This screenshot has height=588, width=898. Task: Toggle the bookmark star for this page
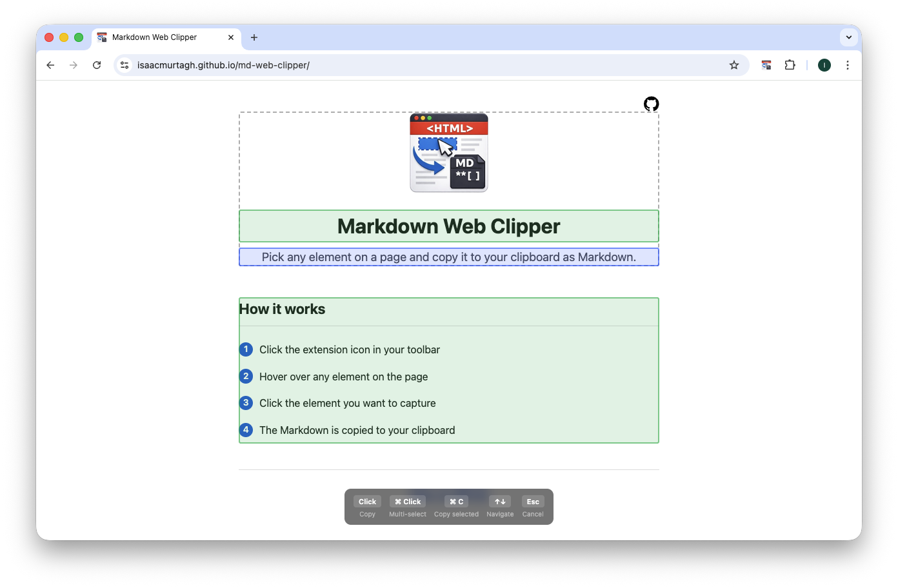click(x=734, y=64)
